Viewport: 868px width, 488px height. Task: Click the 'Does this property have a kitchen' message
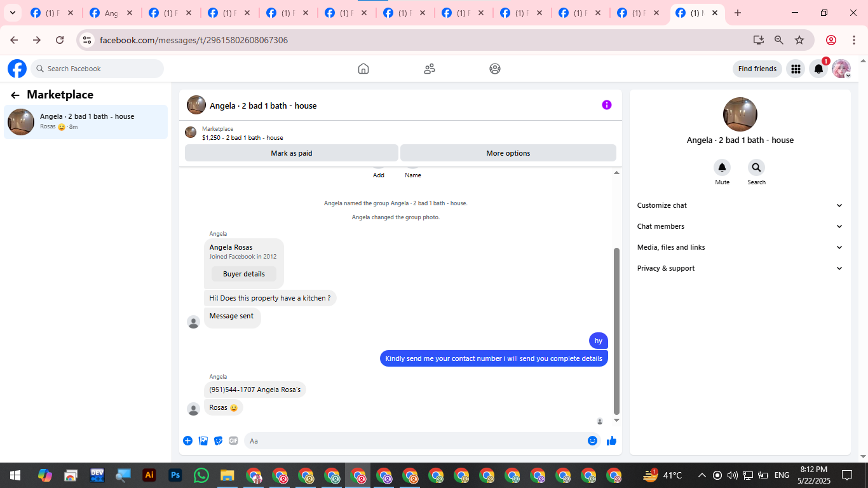pos(270,298)
